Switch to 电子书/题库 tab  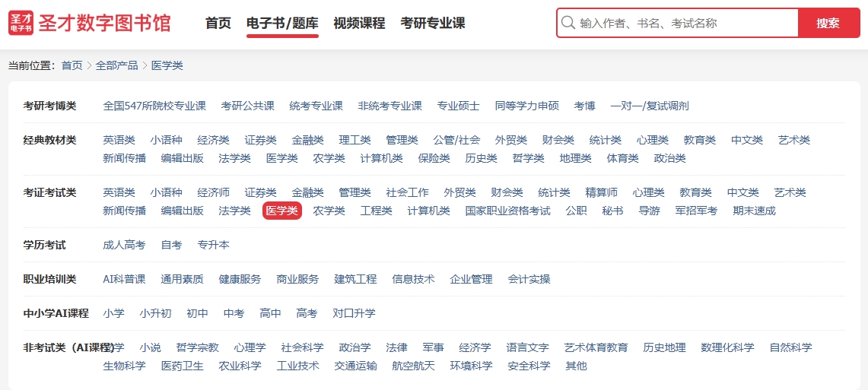tap(282, 23)
